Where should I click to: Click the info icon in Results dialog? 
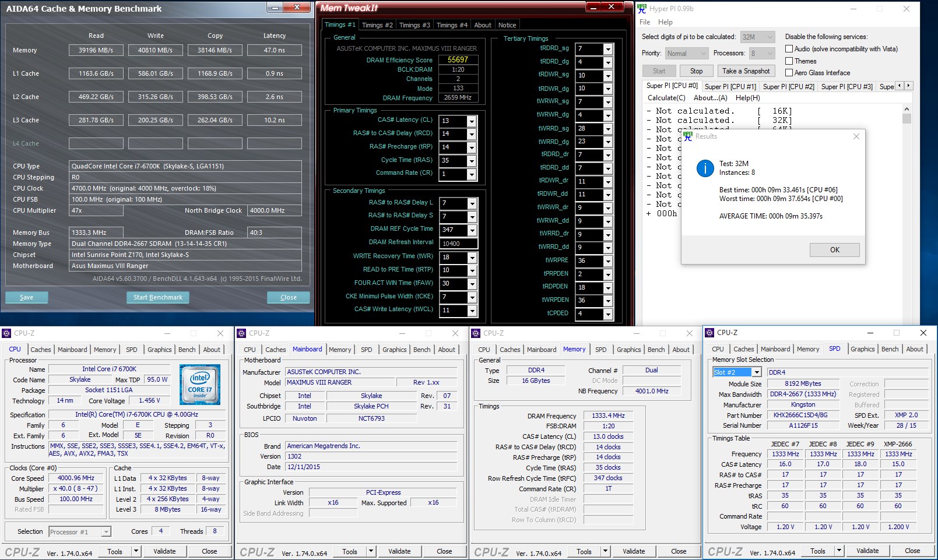pos(705,169)
